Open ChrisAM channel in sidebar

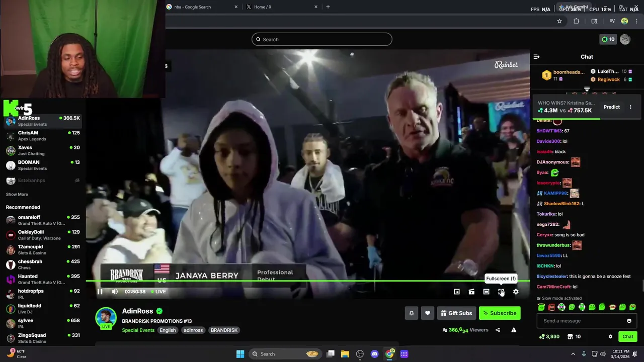tap(43, 136)
